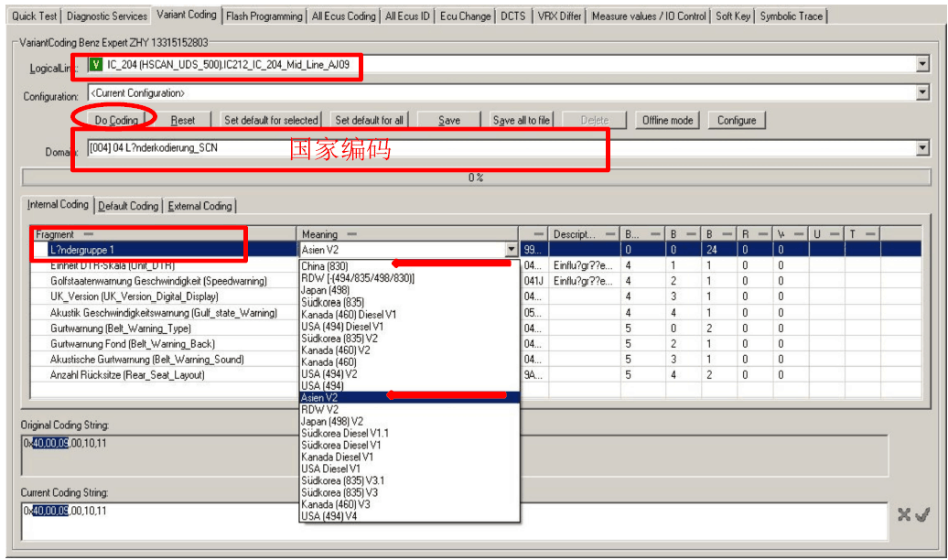The image size is (948, 560).
Task: Open the LogicalLink dropdown arrow
Action: [x=922, y=65]
